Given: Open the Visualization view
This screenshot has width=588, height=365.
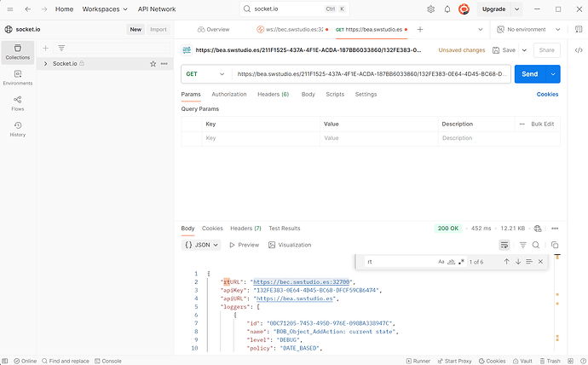Looking at the screenshot, I should pos(290,245).
